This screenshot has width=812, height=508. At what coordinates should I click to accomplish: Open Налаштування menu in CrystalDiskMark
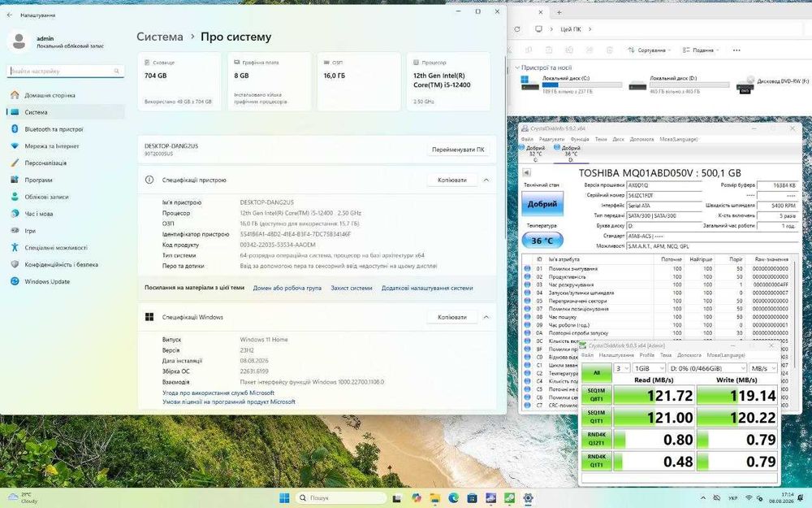coord(616,355)
